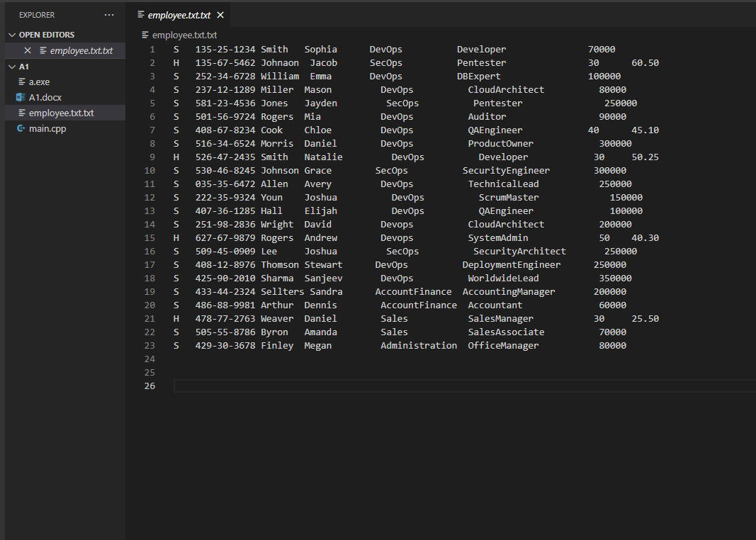This screenshot has height=540, width=756.
Task: Click line number 26 in the gutter
Action: [149, 386]
